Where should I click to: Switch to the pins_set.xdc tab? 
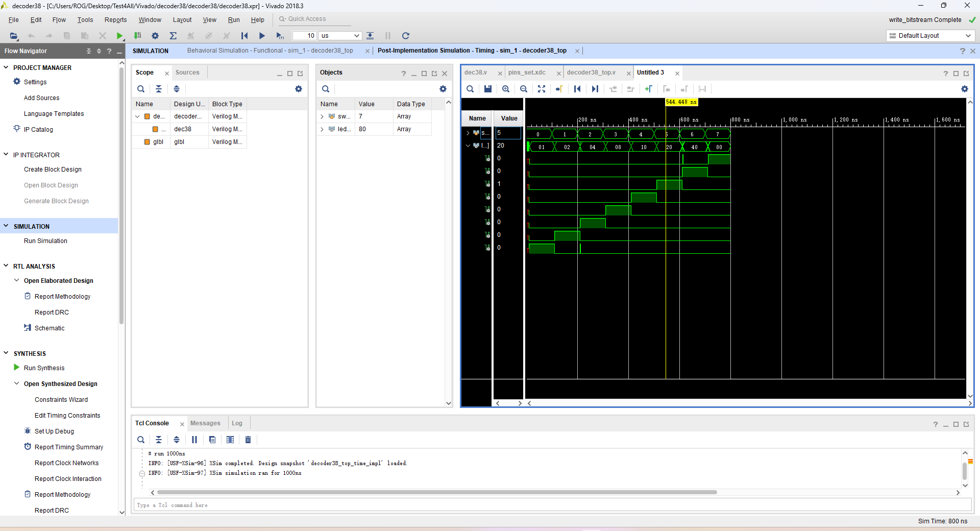(527, 73)
